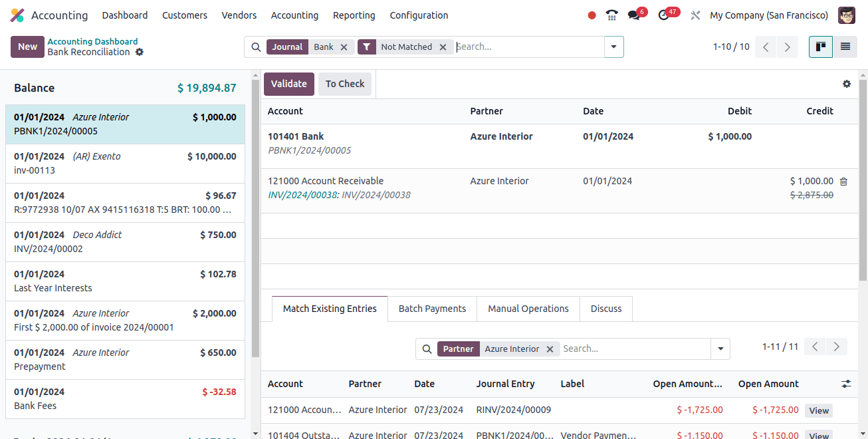Open the VoIP phone icon
Screen dimensions: 868x439
click(x=612, y=15)
